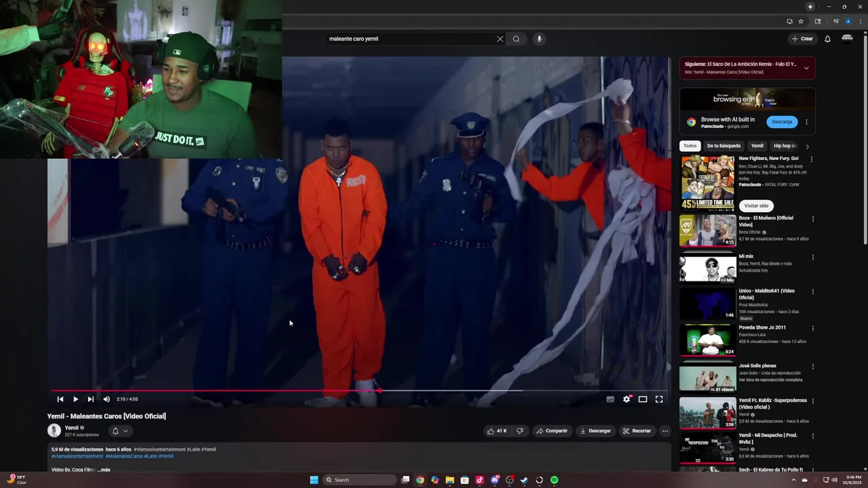Image resolution: width=868 pixels, height=488 pixels.
Task: Select the Hip hop filter chip
Action: click(785, 146)
